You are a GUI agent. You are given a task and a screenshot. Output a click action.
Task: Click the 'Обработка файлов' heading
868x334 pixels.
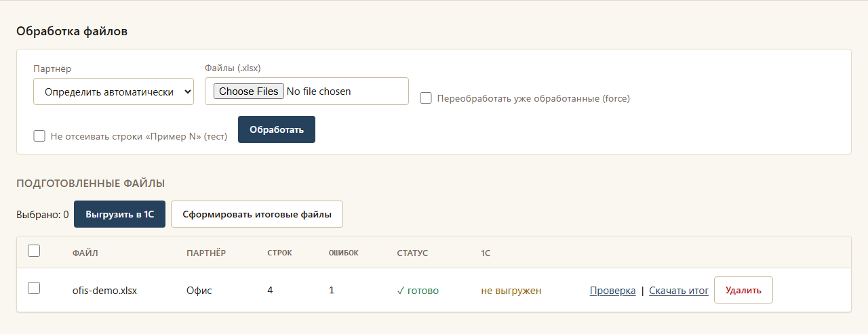point(72,31)
